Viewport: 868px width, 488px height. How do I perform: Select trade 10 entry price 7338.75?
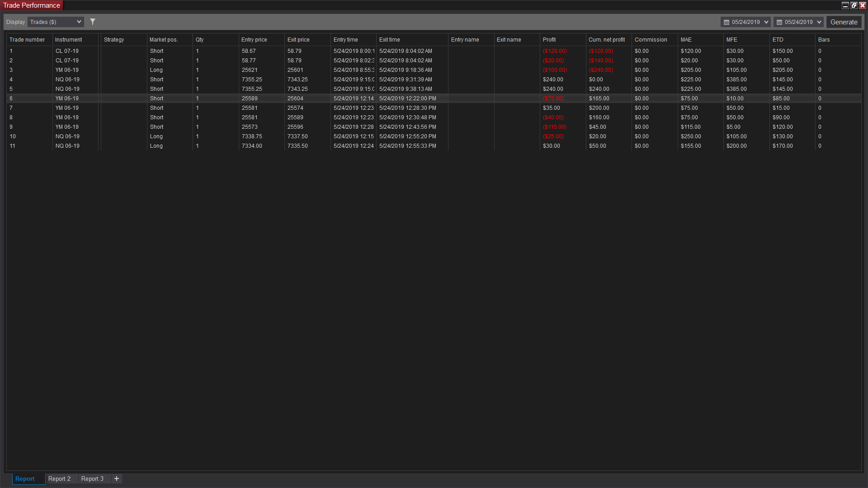[252, 136]
